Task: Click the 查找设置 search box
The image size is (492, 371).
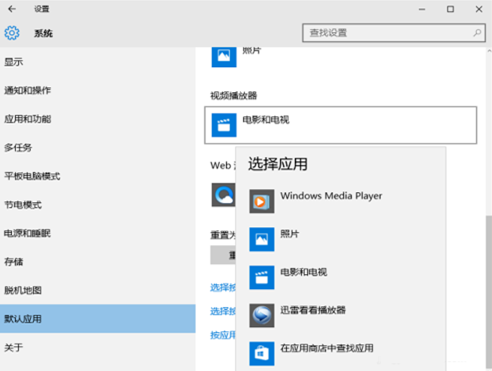Action: pos(394,33)
